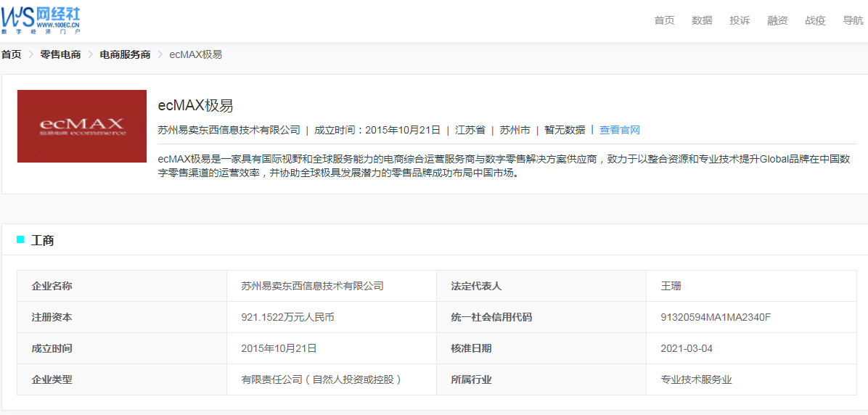This screenshot has width=868, height=415.
Task: Open the 数据 nav menu item
Action: 702,21
